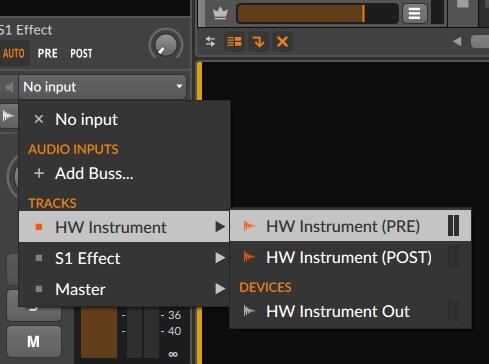The width and height of the screenshot is (489, 364).
Task: Enable AUTO send mode
Action: pyautogui.click(x=14, y=53)
